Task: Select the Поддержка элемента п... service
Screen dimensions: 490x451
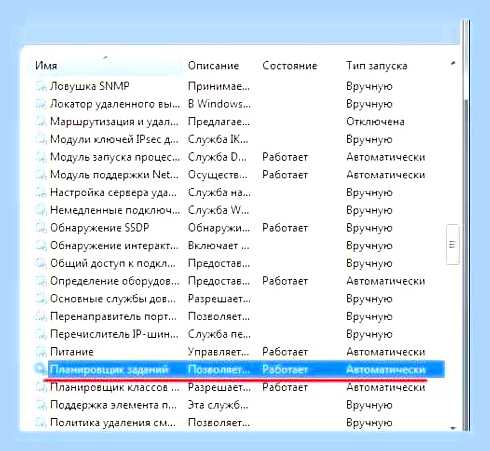Action: click(113, 405)
